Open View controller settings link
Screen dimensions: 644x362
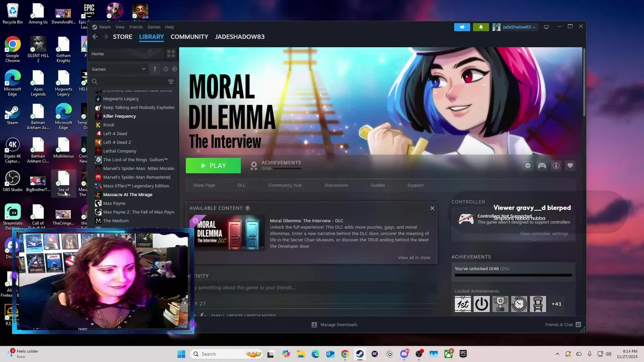(x=544, y=233)
